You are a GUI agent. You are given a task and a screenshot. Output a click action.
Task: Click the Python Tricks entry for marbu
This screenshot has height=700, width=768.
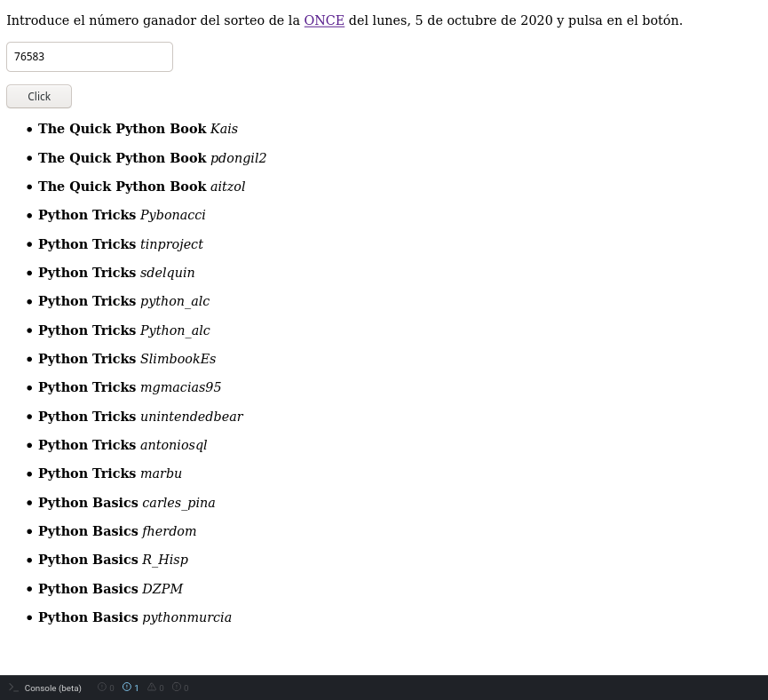110,473
